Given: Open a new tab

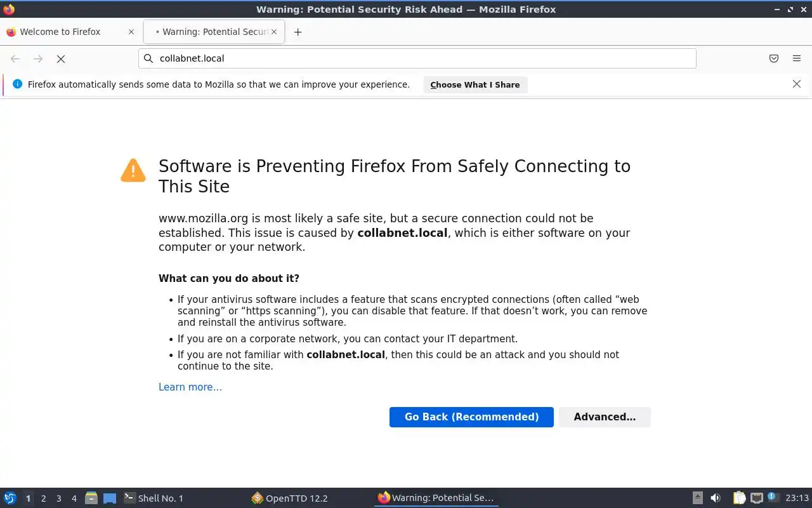Looking at the screenshot, I should click(298, 32).
